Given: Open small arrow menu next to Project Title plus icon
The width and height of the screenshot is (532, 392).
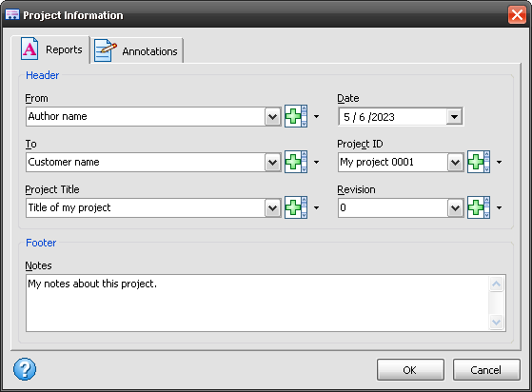Looking at the screenshot, I should click(x=316, y=207).
